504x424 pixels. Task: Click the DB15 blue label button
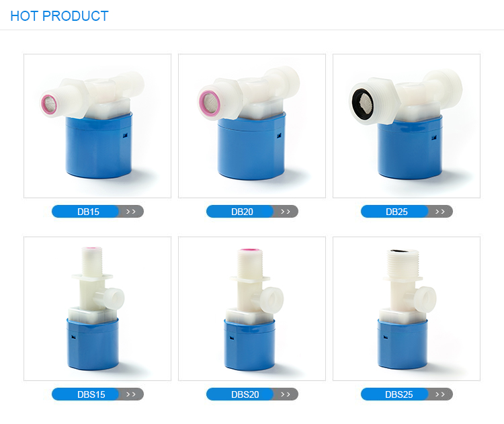click(85, 212)
